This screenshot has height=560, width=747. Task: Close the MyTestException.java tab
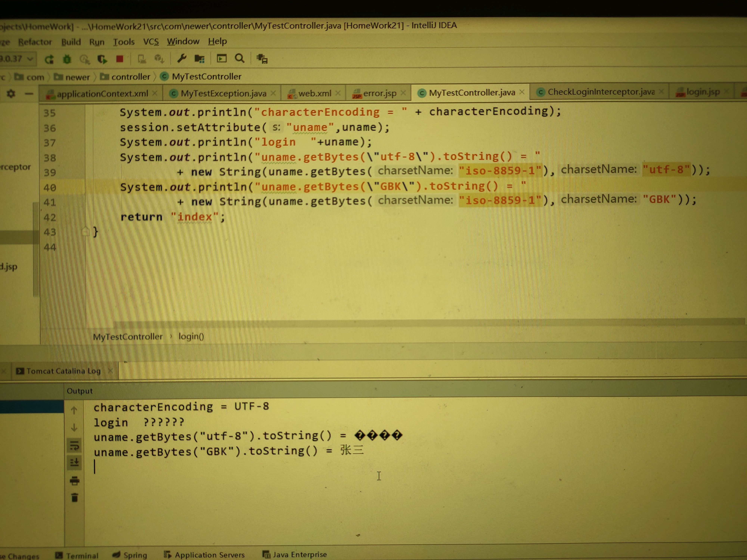(x=273, y=93)
